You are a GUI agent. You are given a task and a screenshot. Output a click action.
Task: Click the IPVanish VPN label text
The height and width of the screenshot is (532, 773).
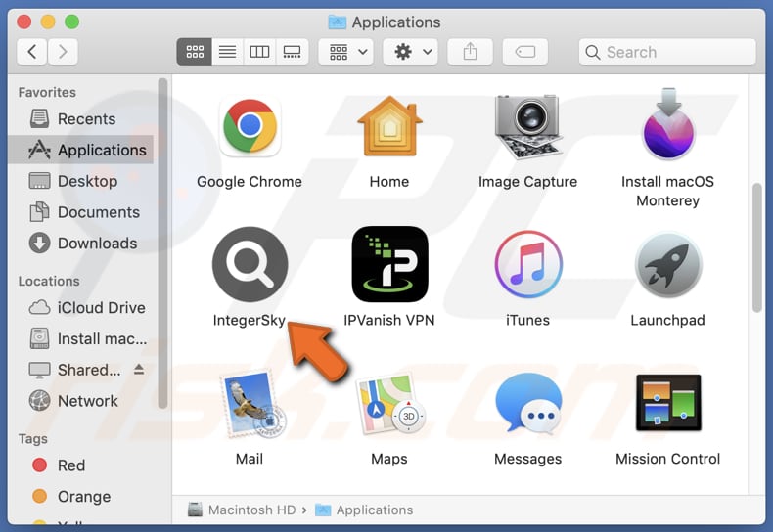coord(389,320)
